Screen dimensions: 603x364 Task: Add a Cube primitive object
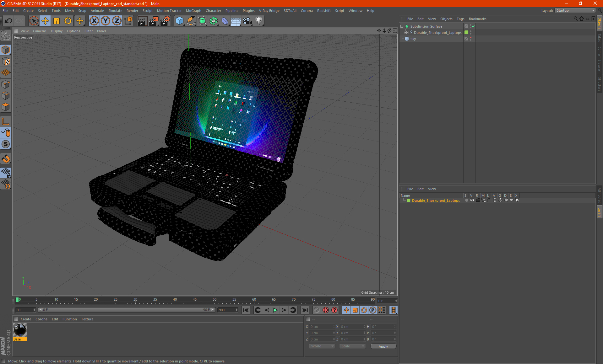179,21
